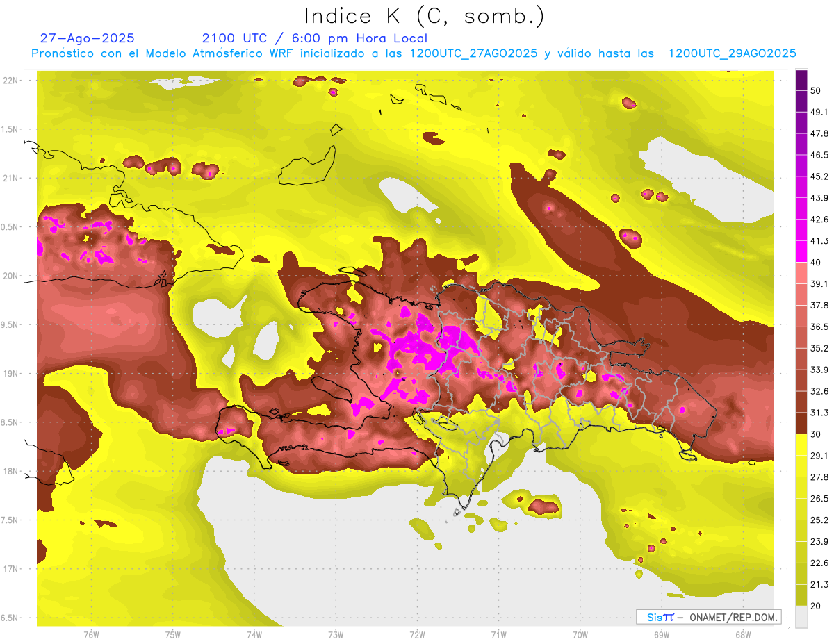The height and width of the screenshot is (644, 834).
Task: Click the '76W' longitude label
Action: (91, 634)
